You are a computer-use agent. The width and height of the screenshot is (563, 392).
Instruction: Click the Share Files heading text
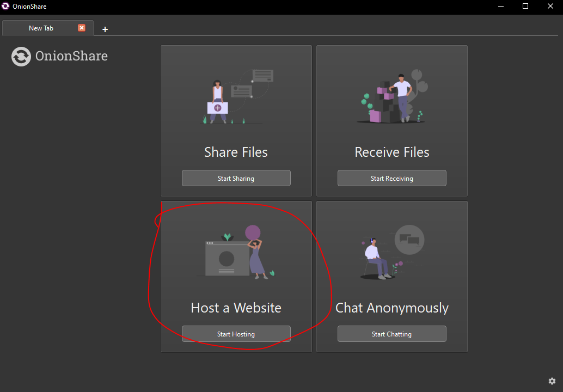pos(236,152)
